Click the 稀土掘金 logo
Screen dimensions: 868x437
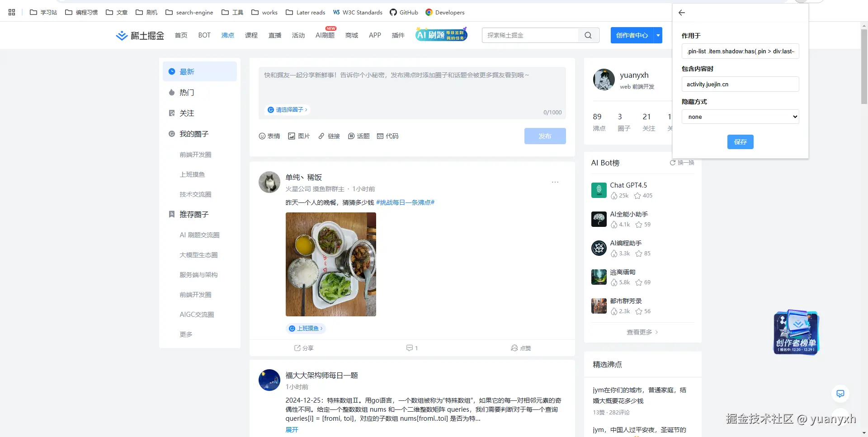pyautogui.click(x=139, y=35)
